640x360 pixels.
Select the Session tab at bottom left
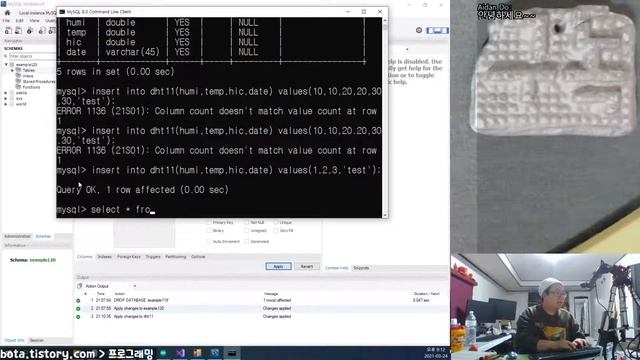(x=37, y=340)
